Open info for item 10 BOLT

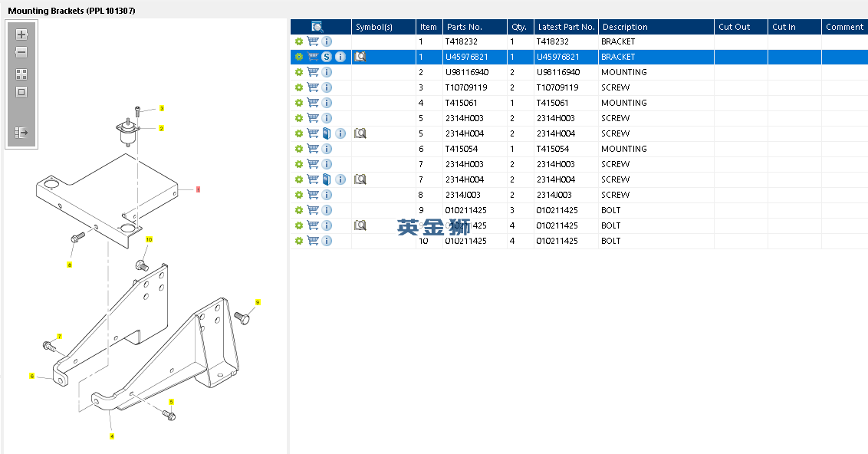coord(327,241)
